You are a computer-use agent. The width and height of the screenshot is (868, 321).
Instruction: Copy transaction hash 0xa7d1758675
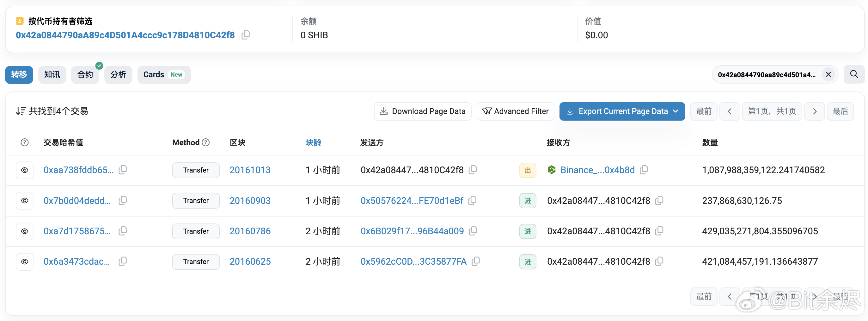123,231
